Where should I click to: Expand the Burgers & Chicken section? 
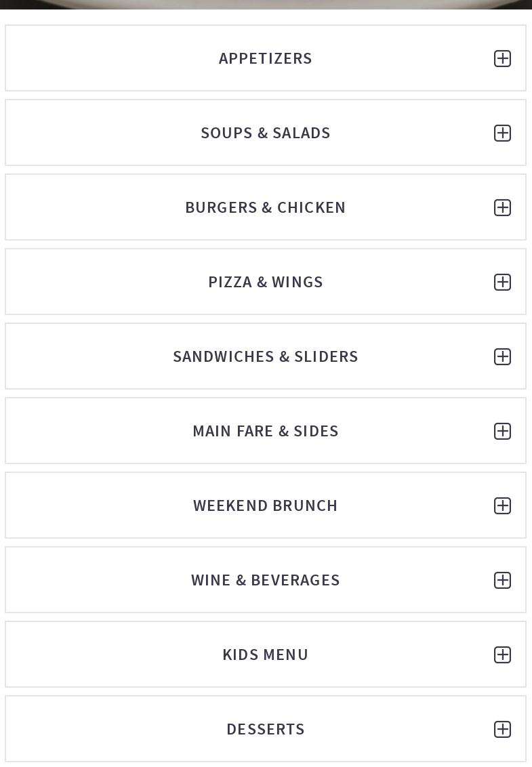point(265,207)
